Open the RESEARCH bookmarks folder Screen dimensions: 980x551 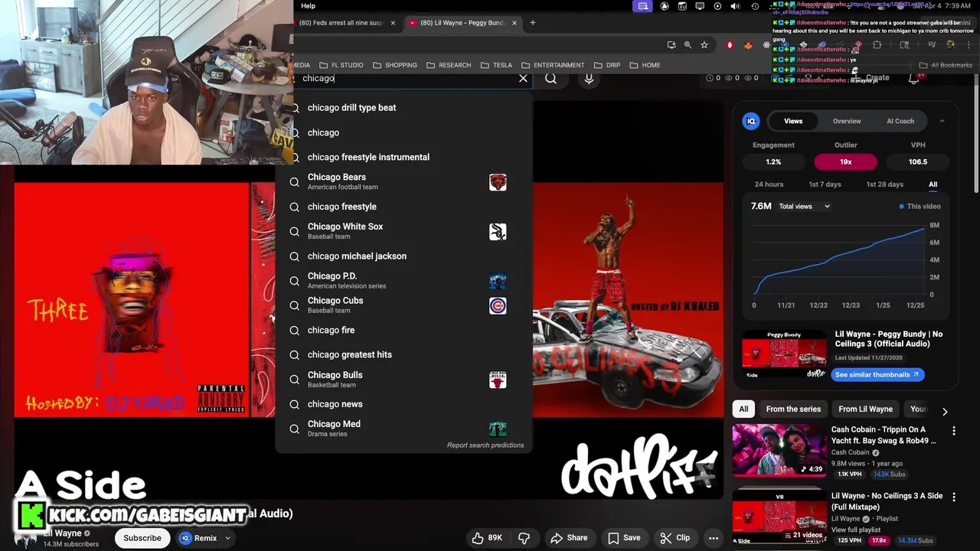[x=449, y=65]
